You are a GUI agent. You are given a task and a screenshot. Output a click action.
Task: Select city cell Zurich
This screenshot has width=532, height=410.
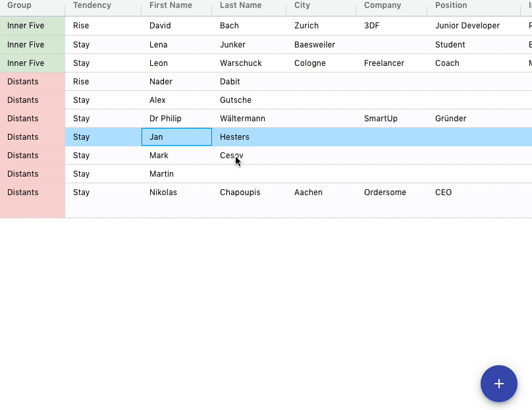coord(321,26)
